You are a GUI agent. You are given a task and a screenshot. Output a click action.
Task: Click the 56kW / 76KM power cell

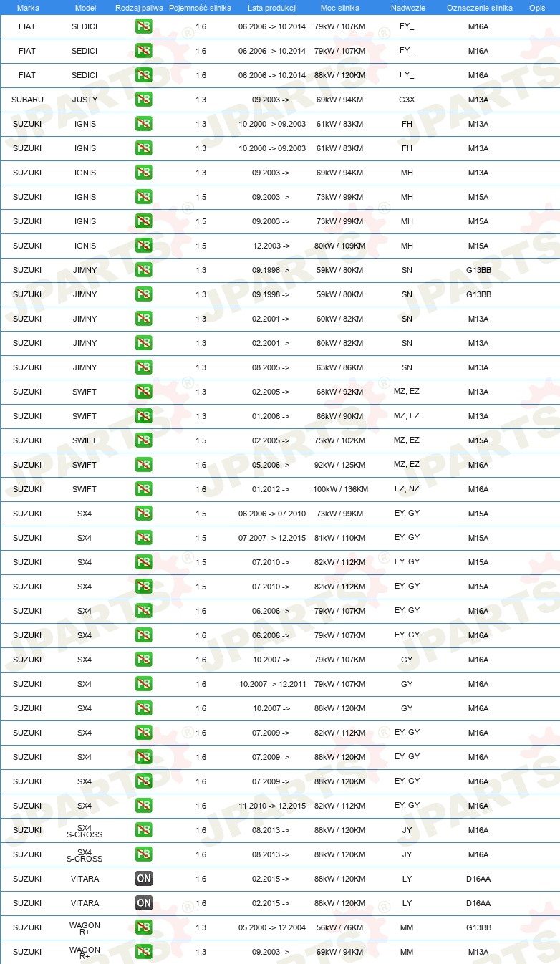(340, 927)
